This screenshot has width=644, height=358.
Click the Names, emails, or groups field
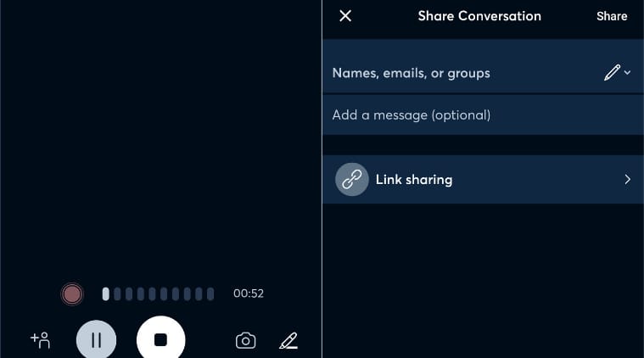[x=483, y=67]
